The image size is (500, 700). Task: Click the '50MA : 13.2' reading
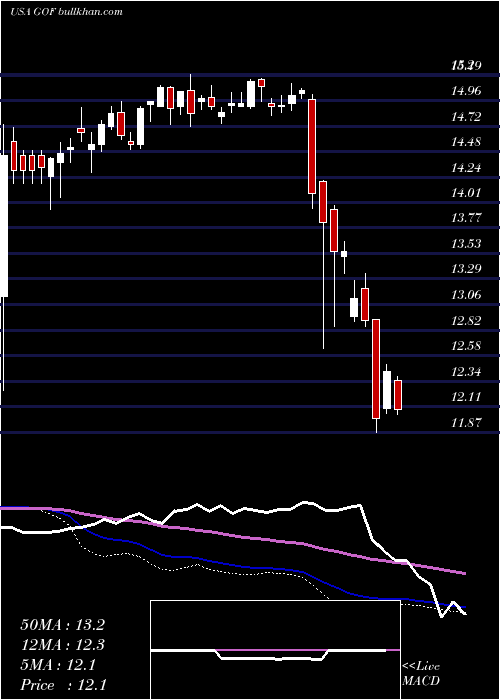point(62,625)
